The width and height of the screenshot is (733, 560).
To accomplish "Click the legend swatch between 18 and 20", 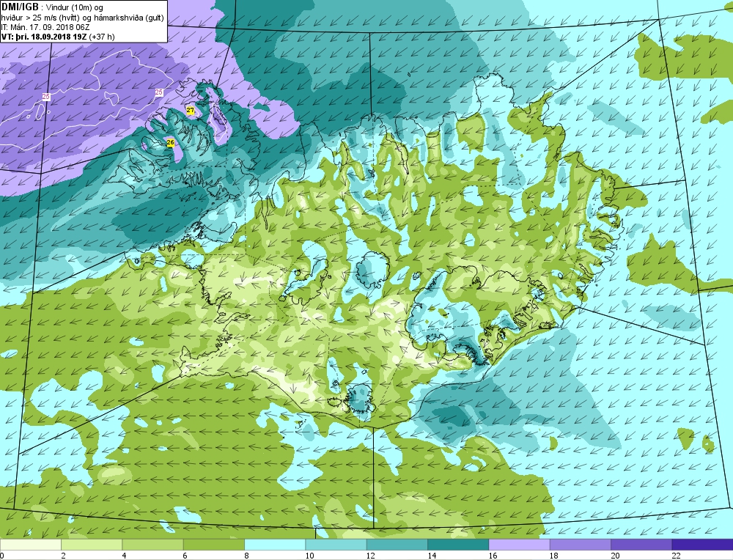I will [x=581, y=545].
